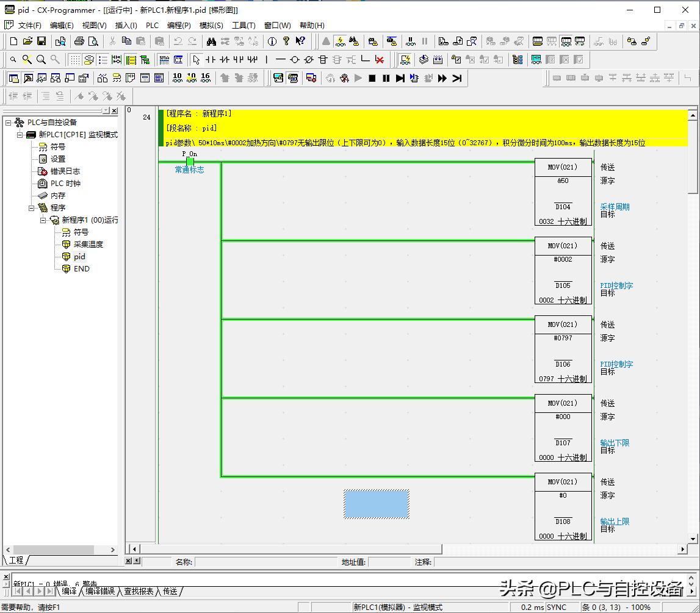The width and height of the screenshot is (700, 613).
Task: Collapse the 新程序1 program node
Action: (43, 220)
